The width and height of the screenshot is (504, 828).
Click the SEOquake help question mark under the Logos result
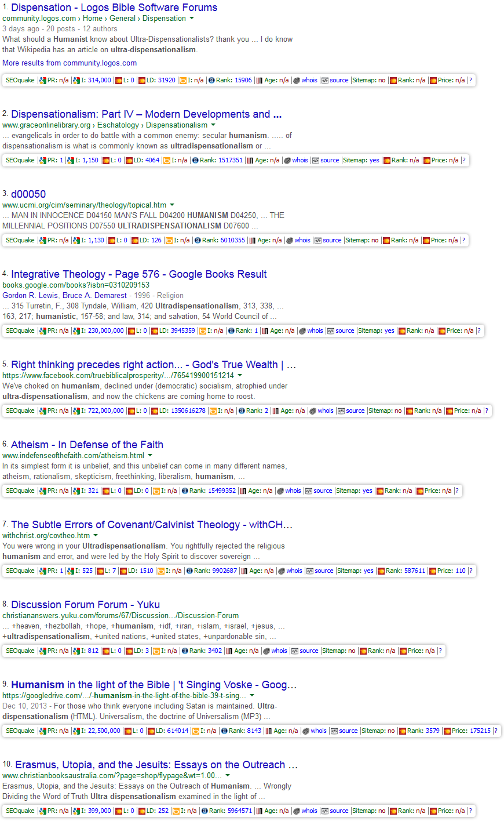click(x=470, y=81)
